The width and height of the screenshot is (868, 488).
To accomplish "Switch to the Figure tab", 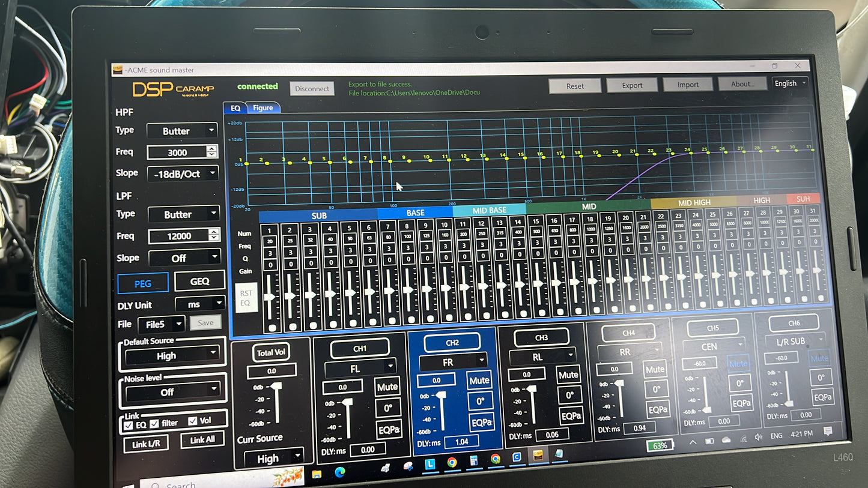I will point(263,108).
